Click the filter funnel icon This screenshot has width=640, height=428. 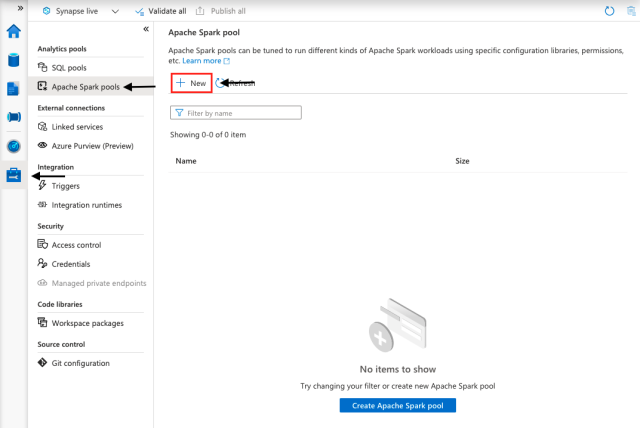click(x=179, y=113)
